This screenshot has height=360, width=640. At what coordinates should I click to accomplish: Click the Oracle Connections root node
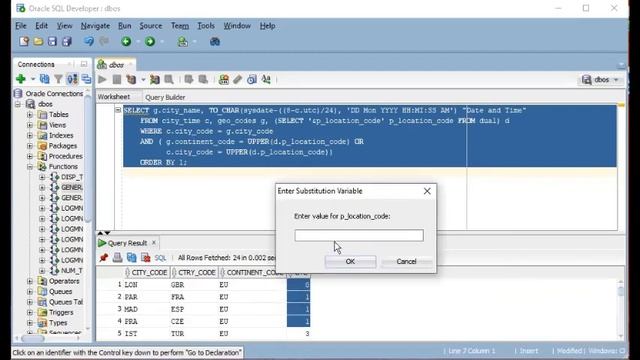(54, 93)
